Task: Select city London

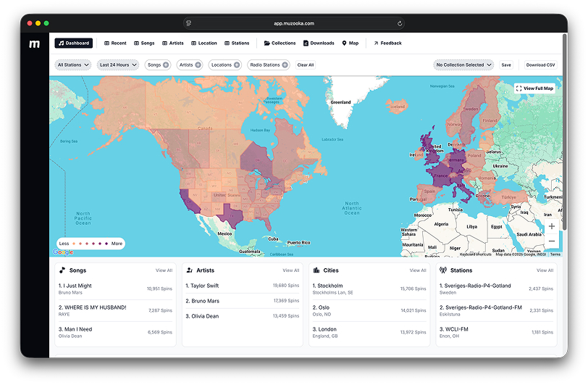Action: pyautogui.click(x=369, y=332)
